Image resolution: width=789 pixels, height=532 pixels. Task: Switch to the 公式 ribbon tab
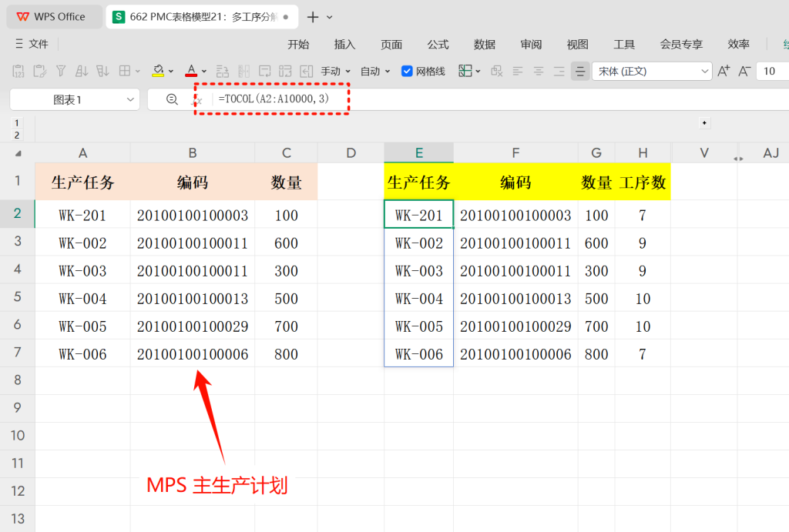point(438,44)
